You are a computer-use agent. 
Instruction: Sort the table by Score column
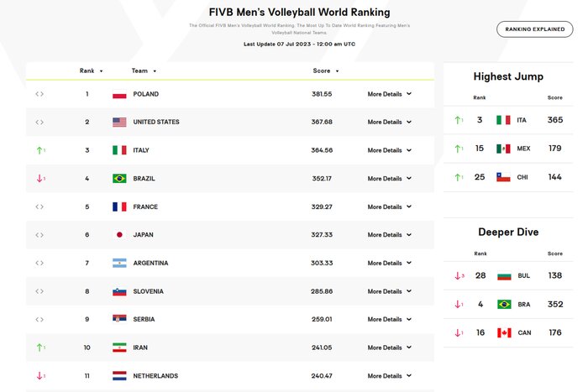click(x=325, y=71)
